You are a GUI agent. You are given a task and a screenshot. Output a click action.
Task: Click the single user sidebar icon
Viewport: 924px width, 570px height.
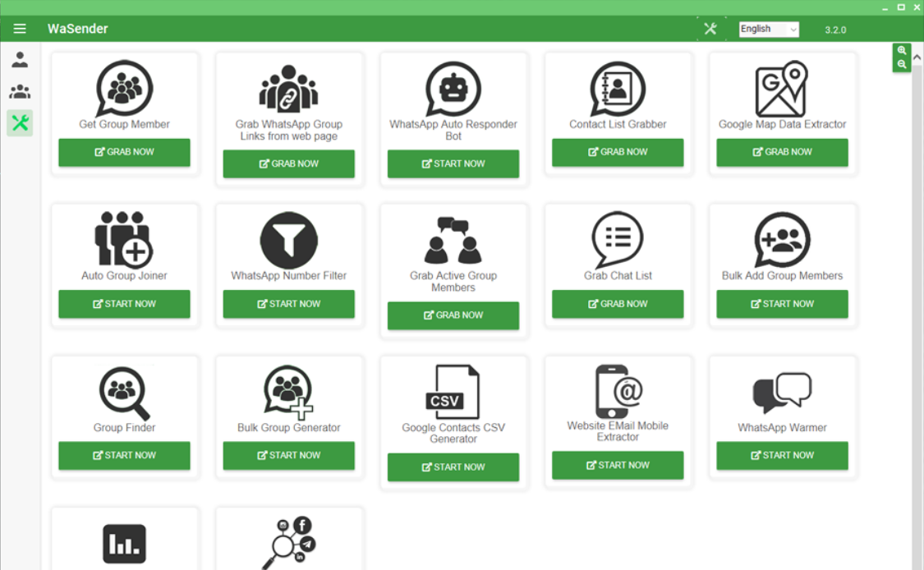20,59
